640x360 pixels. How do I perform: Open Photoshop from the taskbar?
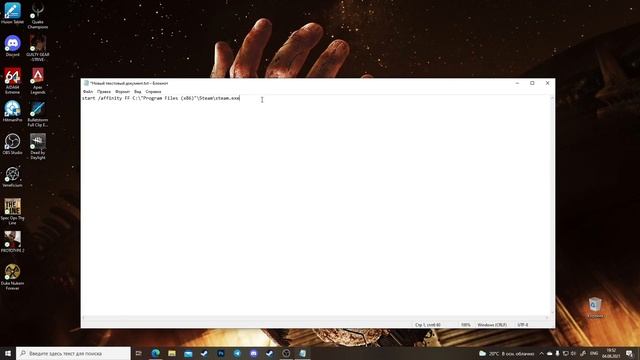coord(221,353)
